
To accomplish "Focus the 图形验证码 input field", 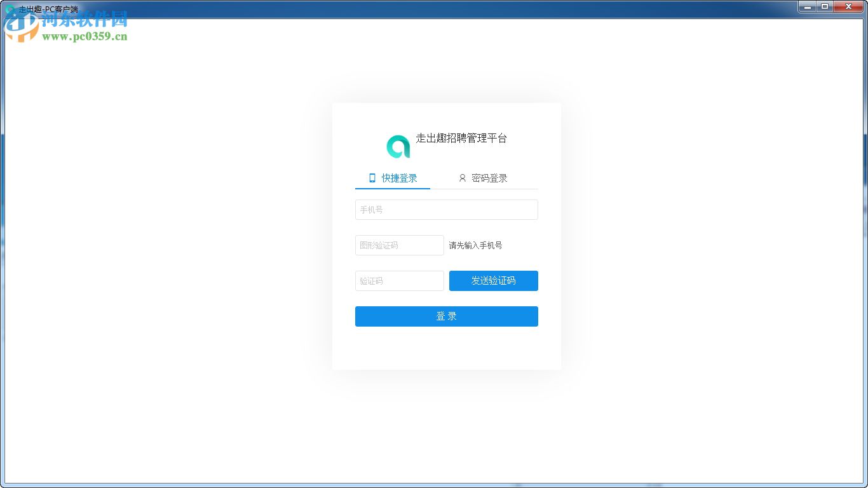I will pyautogui.click(x=400, y=245).
